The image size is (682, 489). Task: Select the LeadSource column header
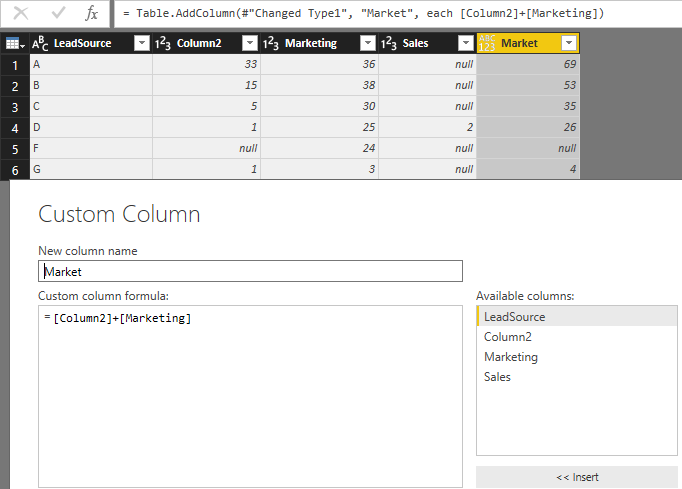[x=91, y=43]
